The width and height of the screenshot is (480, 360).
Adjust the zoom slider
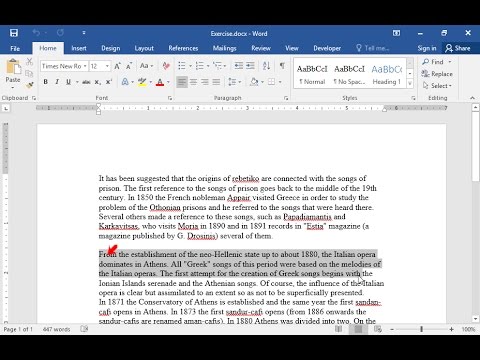coord(421,329)
